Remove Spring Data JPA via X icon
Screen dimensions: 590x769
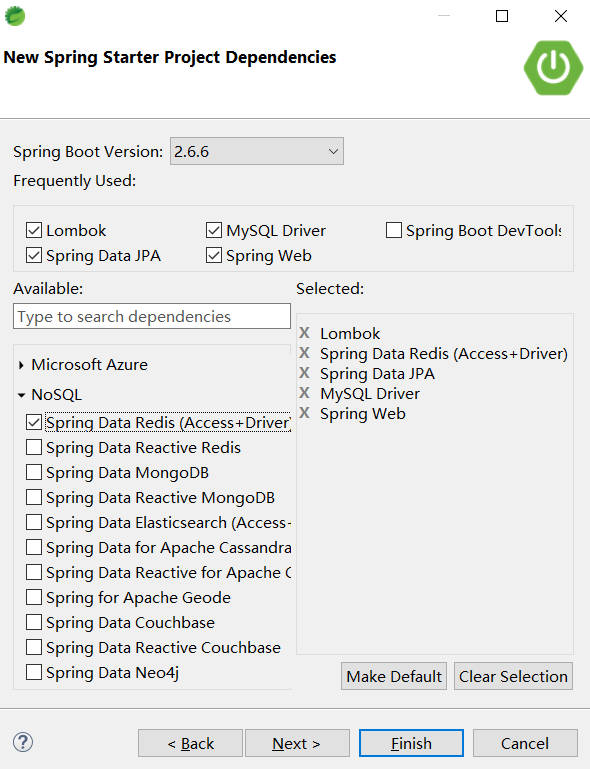pyautogui.click(x=305, y=373)
